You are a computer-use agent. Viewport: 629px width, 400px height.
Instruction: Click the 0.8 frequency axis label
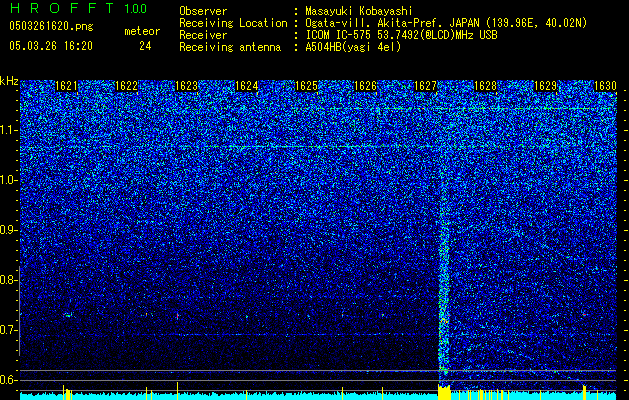coord(8,280)
